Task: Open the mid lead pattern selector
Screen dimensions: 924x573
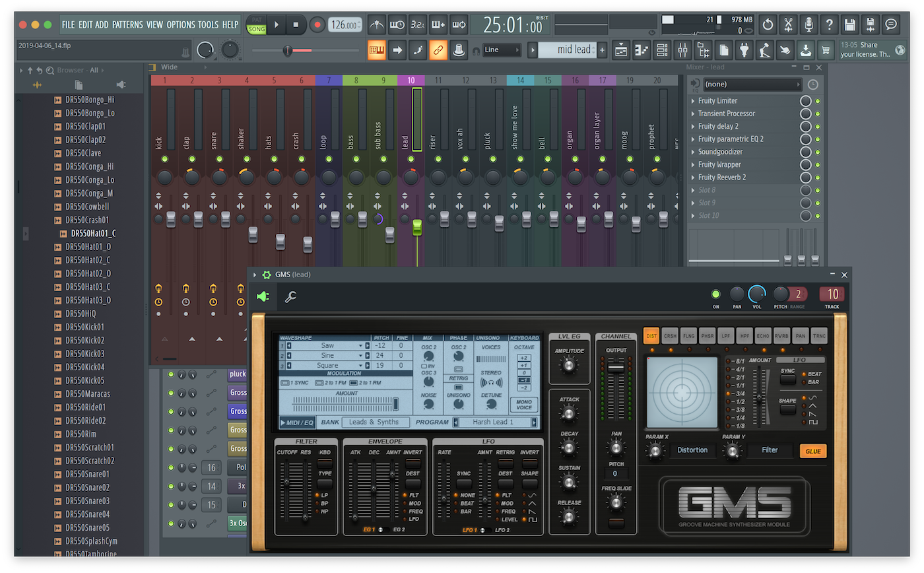Action: click(567, 50)
